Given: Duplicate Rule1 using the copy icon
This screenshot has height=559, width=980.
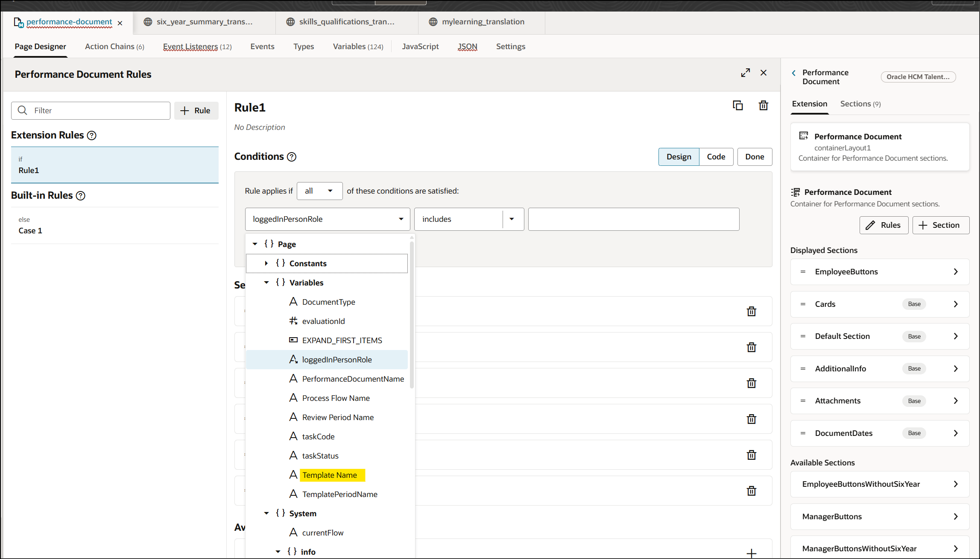Looking at the screenshot, I should point(738,105).
